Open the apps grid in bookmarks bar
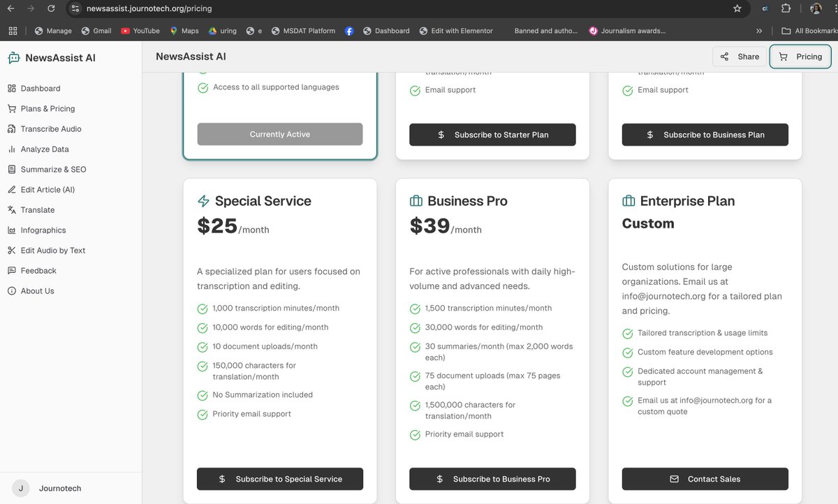 click(x=13, y=31)
